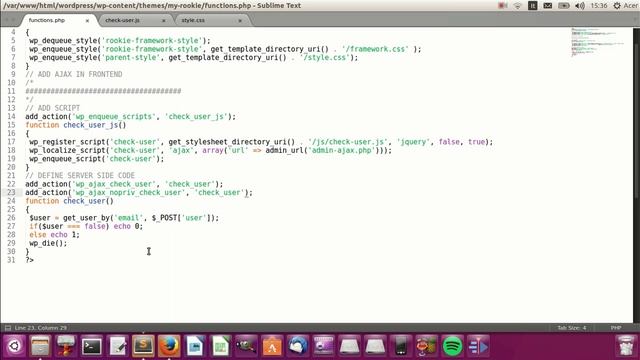Open the text editor (pencil and paper) dock icon
Screen dimensions: 640x360
tap(118, 347)
